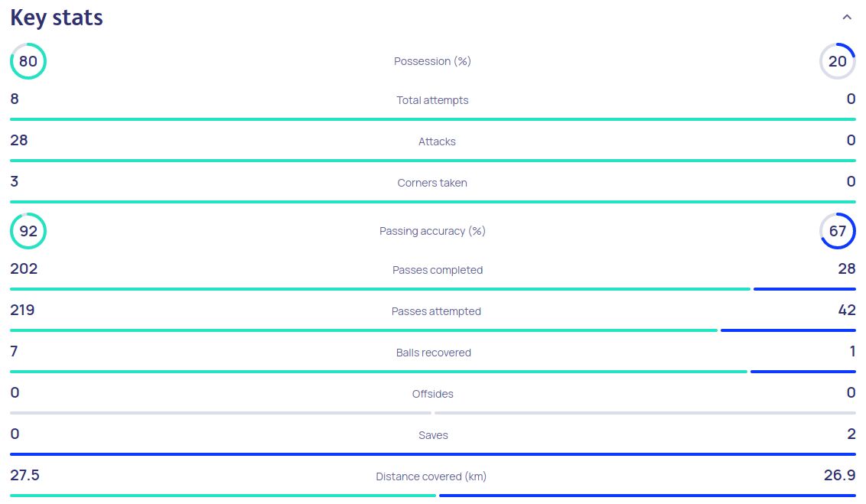Collapse the Key stats section chevron
Viewport: 866px width, 504px height.
[846, 18]
